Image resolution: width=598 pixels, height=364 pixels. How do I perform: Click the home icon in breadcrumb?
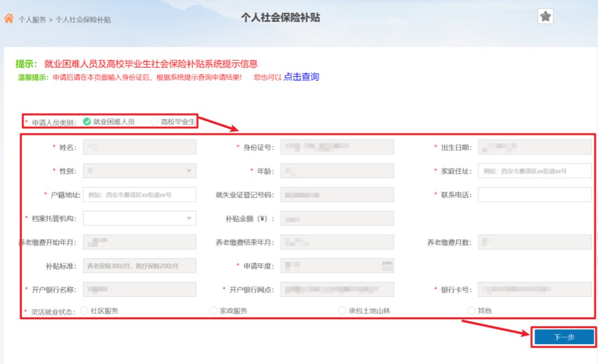pyautogui.click(x=9, y=18)
